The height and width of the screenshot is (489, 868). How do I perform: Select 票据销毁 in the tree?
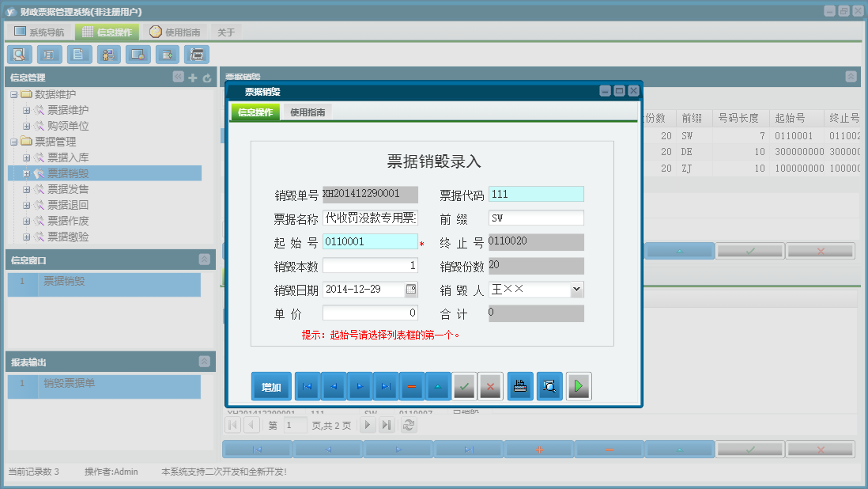coord(67,173)
